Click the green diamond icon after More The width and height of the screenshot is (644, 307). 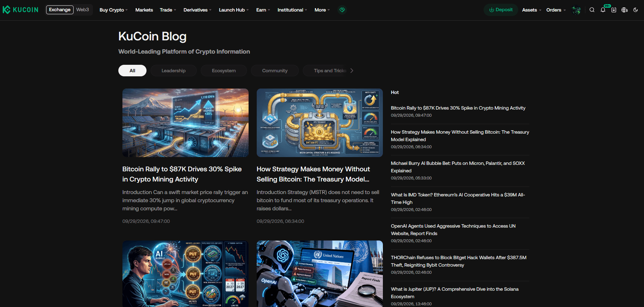(342, 10)
